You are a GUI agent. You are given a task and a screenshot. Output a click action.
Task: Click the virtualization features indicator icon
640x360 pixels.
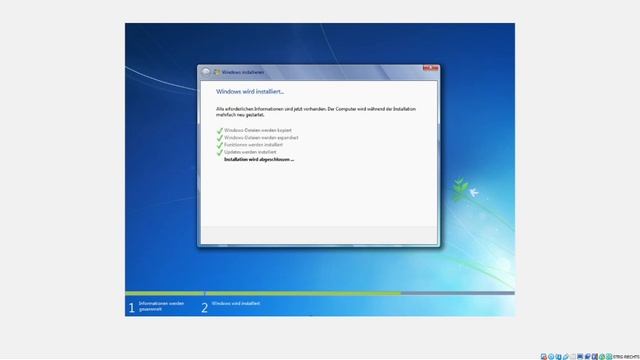(x=595, y=357)
